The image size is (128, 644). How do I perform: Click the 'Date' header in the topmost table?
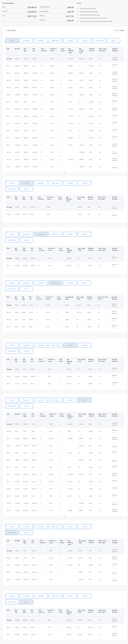(x=8, y=49)
